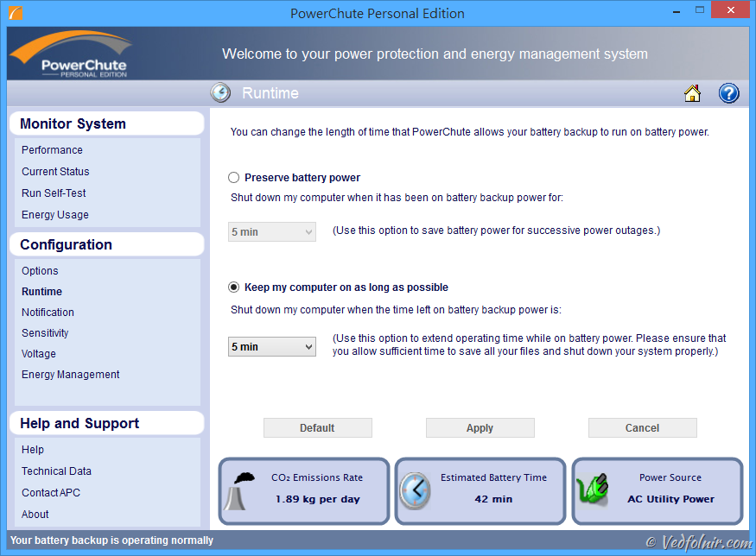Click the Configuration section header

[106, 244]
